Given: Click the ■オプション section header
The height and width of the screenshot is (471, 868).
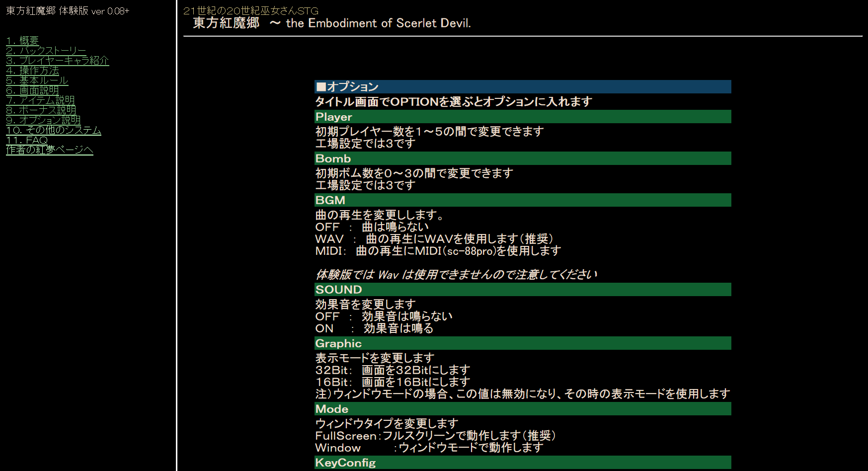Looking at the screenshot, I should point(523,87).
